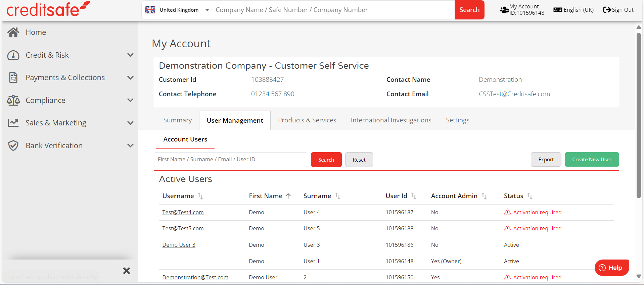Image resolution: width=644 pixels, height=285 pixels.
Task: Expand the Bank Verification chevron
Action: point(130,146)
